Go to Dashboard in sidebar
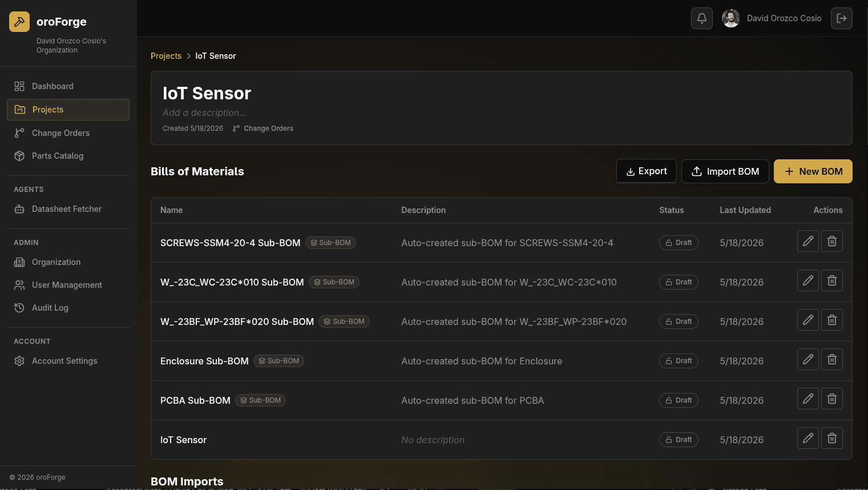The height and width of the screenshot is (490, 868). tap(68, 86)
